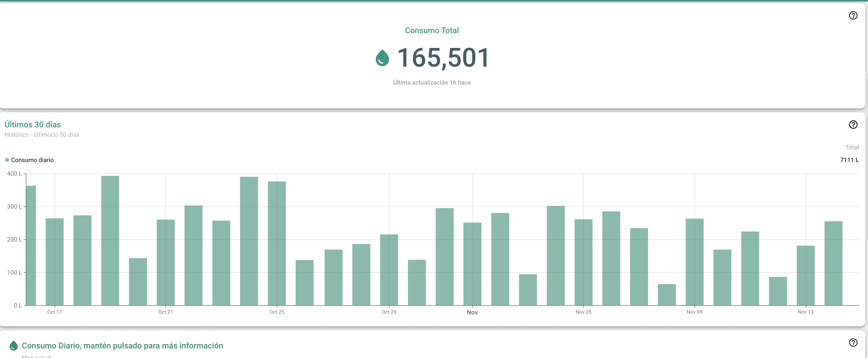Viewport: 868px width, 358px height.
Task: Toggle the Consumo diario series in the legend
Action: tap(32, 160)
